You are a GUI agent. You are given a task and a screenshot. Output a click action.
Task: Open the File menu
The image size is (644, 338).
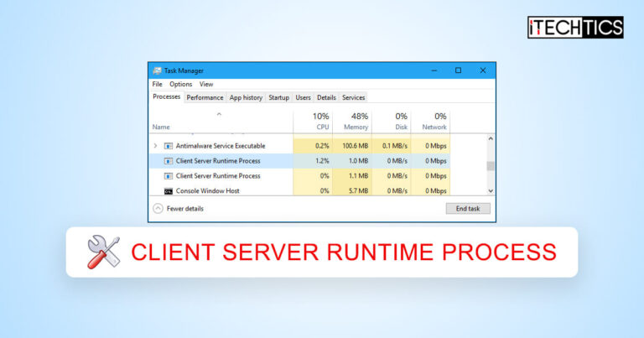click(x=157, y=85)
